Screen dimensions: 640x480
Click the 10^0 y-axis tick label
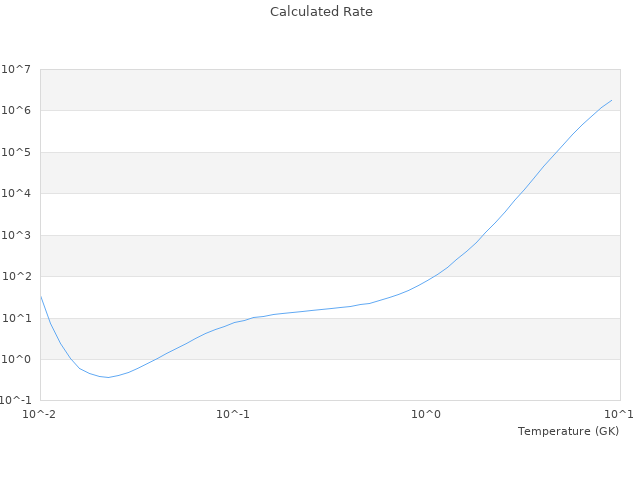(16, 360)
